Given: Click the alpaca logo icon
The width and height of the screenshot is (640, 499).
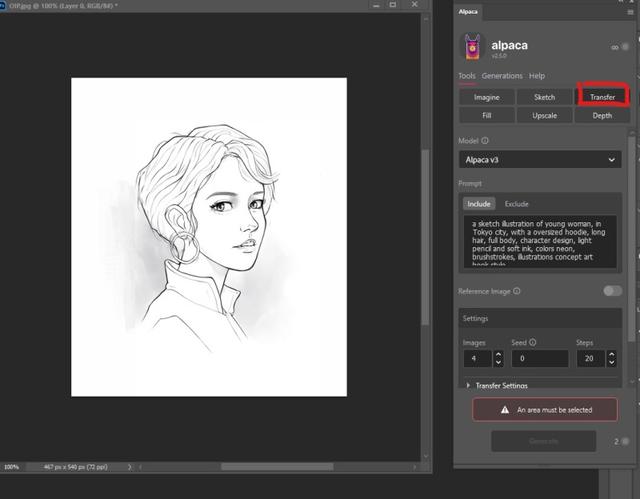Looking at the screenshot, I should point(472,47).
